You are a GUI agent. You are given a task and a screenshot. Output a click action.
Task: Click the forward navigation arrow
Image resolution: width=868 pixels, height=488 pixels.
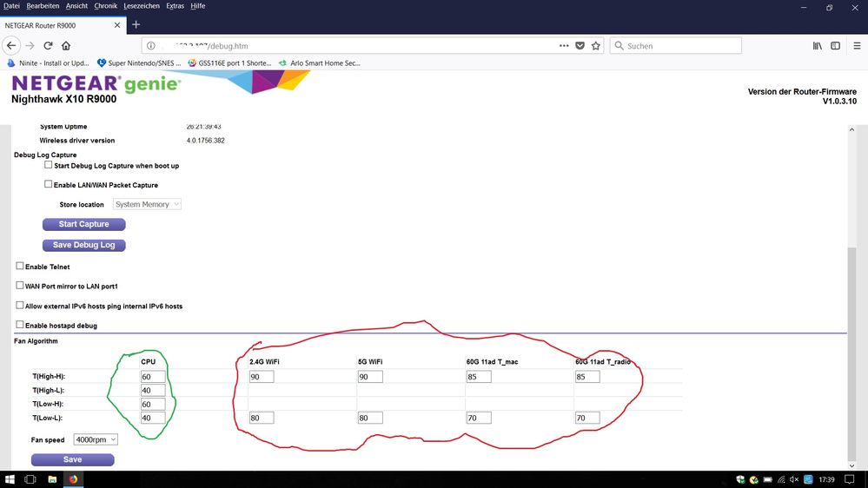point(30,45)
